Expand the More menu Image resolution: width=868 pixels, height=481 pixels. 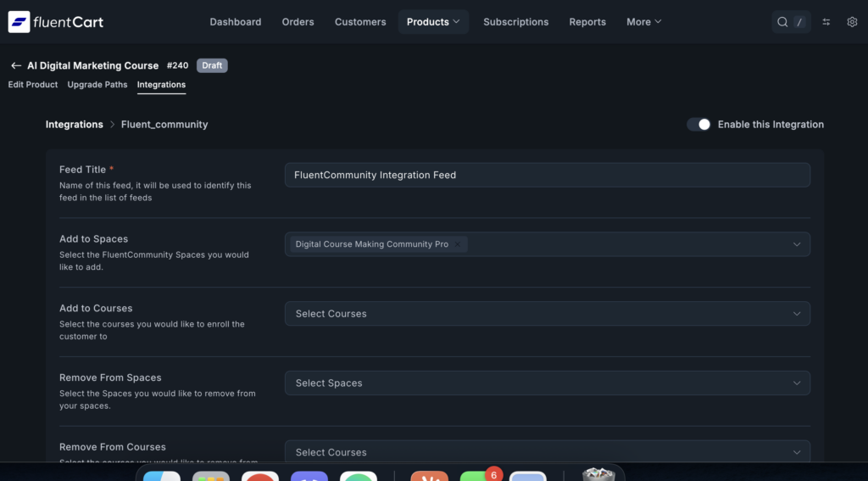[x=644, y=22]
